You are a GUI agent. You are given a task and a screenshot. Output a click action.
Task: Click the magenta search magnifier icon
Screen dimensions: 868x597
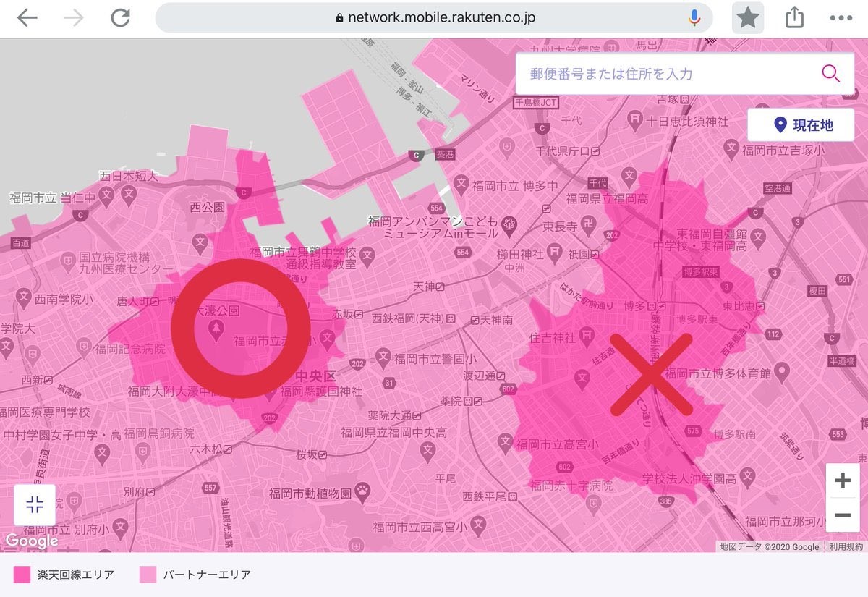click(830, 73)
